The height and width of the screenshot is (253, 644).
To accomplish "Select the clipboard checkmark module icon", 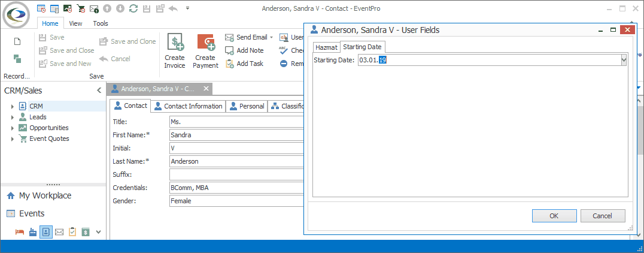I will click(72, 232).
